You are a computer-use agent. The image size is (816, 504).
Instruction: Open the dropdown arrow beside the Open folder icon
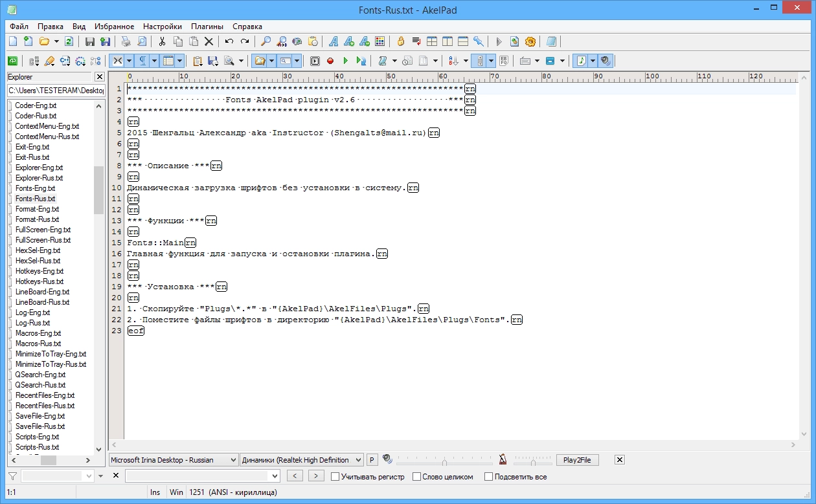56,41
